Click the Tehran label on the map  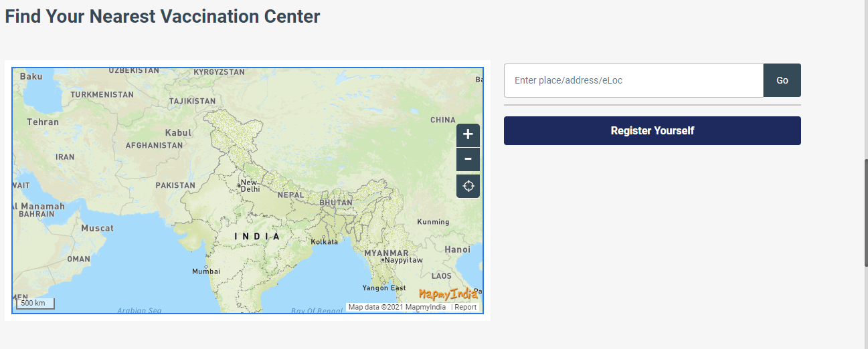click(43, 122)
